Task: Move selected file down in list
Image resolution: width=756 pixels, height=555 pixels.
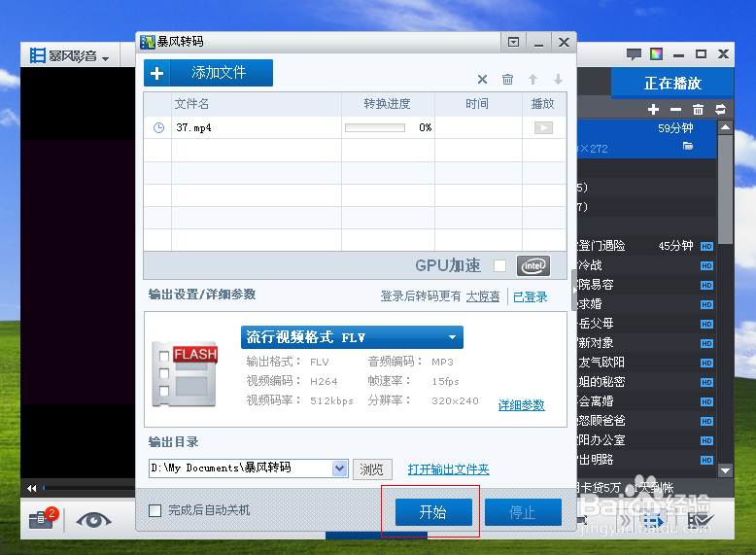Action: tap(558, 79)
